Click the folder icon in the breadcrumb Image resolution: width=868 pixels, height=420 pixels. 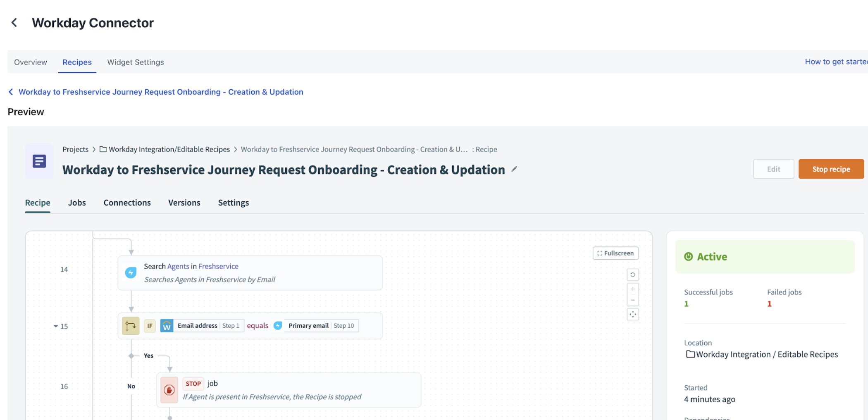(x=103, y=149)
